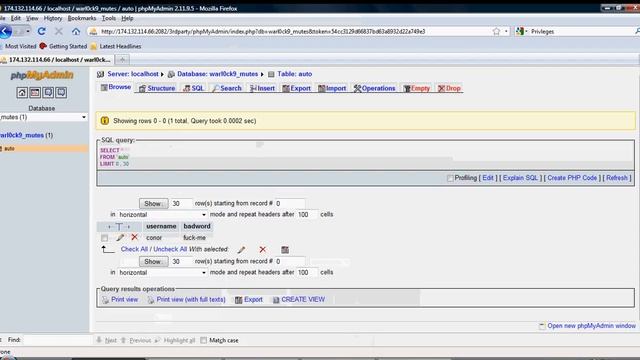Open the History menu
This screenshot has height=360, width=640.
point(53,18)
